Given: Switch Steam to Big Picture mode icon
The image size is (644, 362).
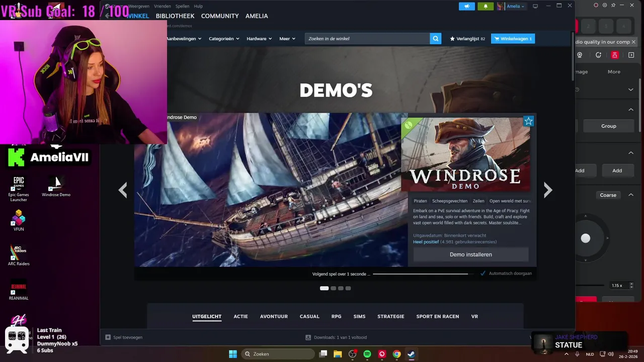Looking at the screenshot, I should (x=535, y=6).
